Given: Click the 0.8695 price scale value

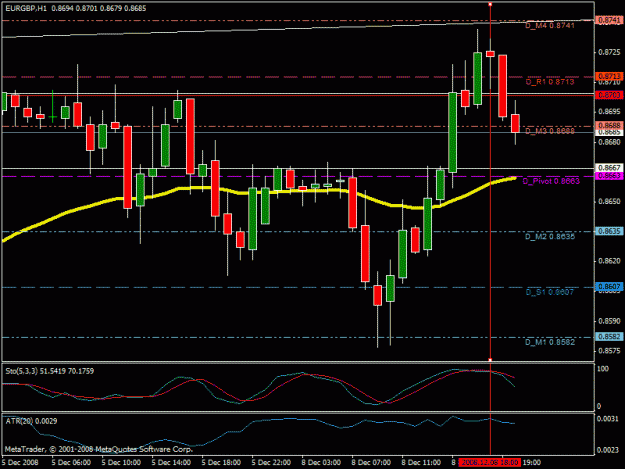Looking at the screenshot, I should [609, 112].
